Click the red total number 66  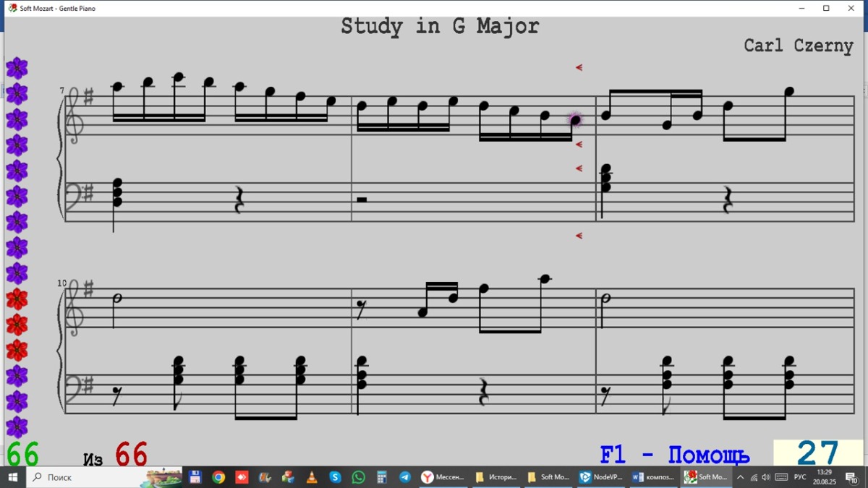point(131,455)
